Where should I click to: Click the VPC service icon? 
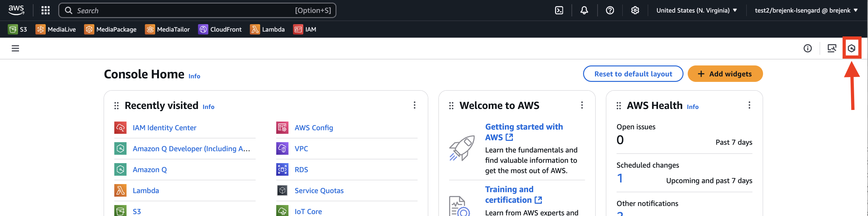282,149
